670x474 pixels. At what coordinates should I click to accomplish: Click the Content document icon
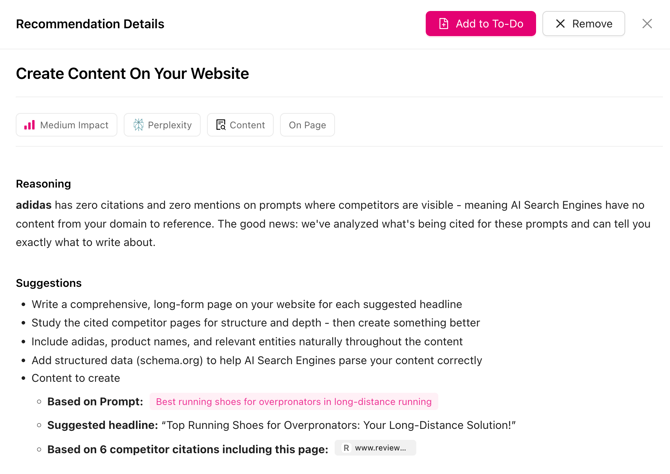(x=221, y=125)
